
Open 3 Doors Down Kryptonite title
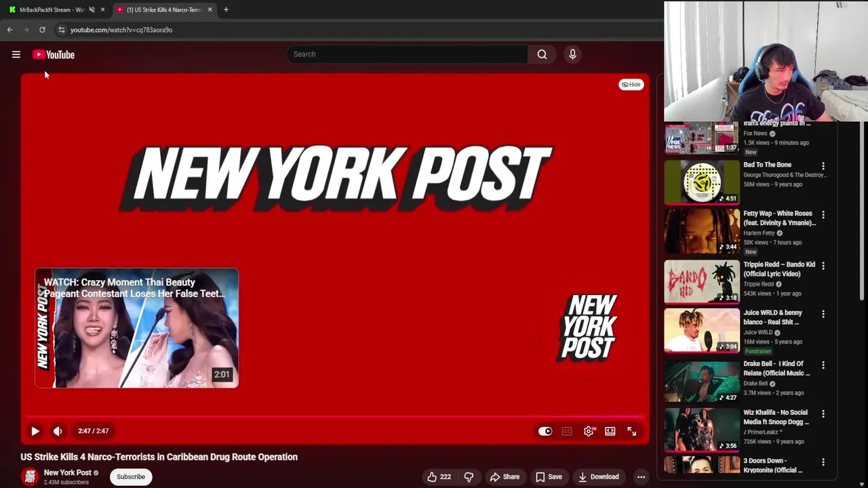773,466
